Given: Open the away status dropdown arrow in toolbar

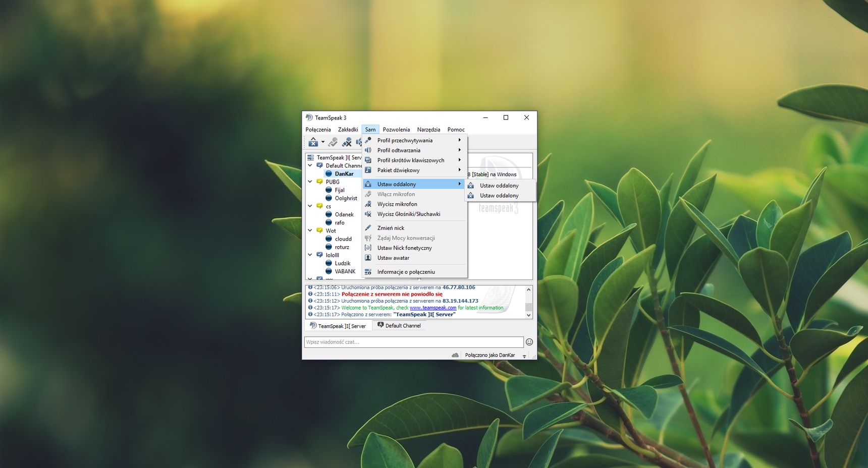Looking at the screenshot, I should pos(323,142).
